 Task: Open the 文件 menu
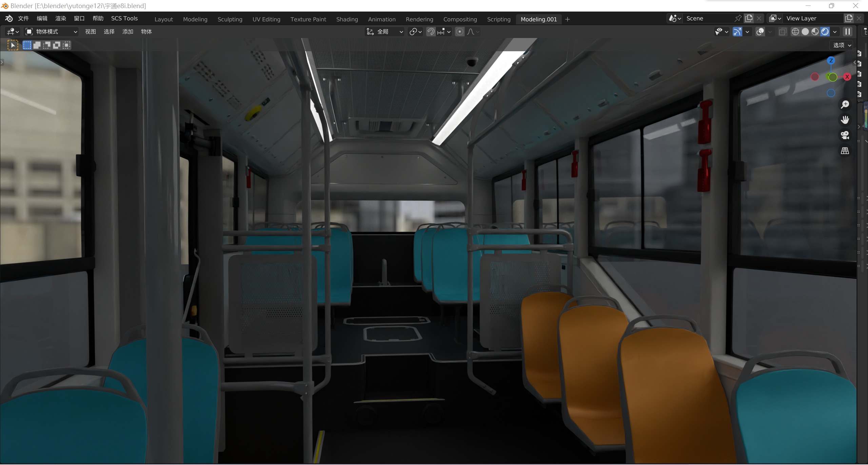pyautogui.click(x=23, y=18)
